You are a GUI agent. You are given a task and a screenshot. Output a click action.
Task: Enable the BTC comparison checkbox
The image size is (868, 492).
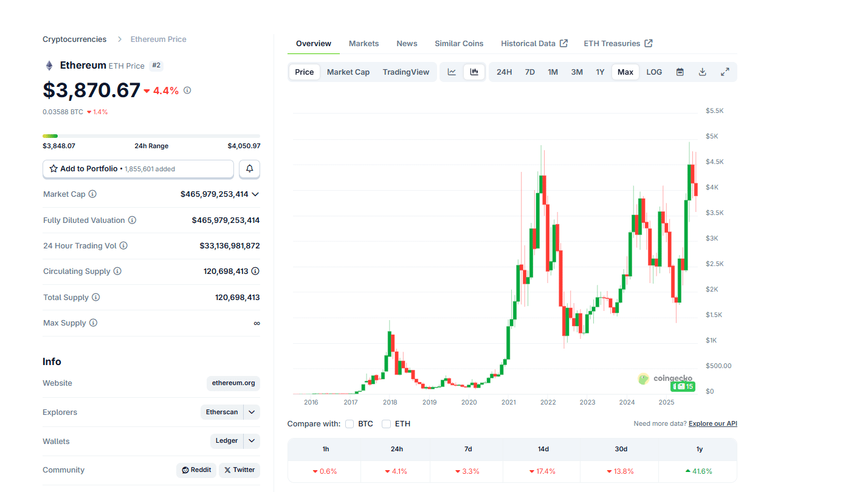tap(350, 423)
